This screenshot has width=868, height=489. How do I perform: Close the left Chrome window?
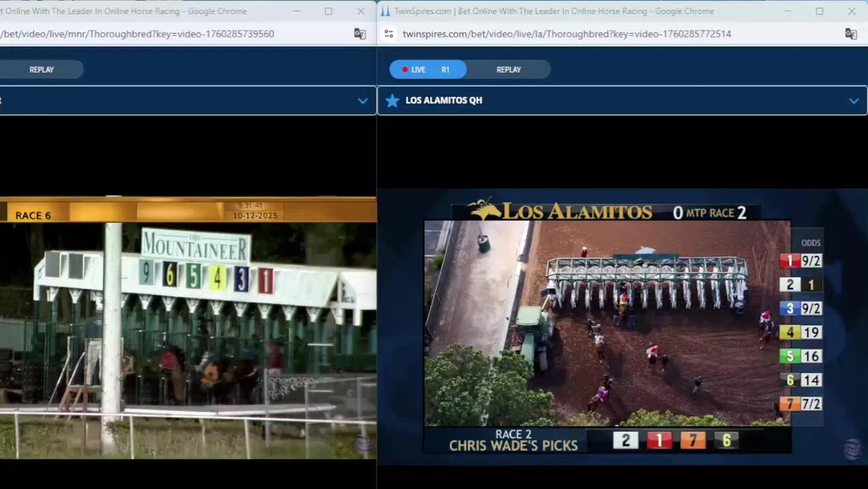pos(361,11)
